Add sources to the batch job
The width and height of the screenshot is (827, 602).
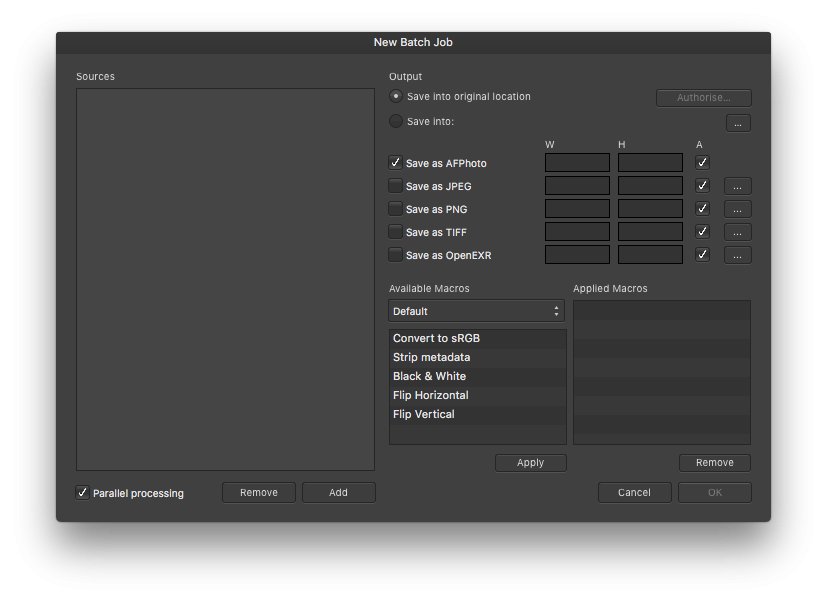[x=338, y=492]
